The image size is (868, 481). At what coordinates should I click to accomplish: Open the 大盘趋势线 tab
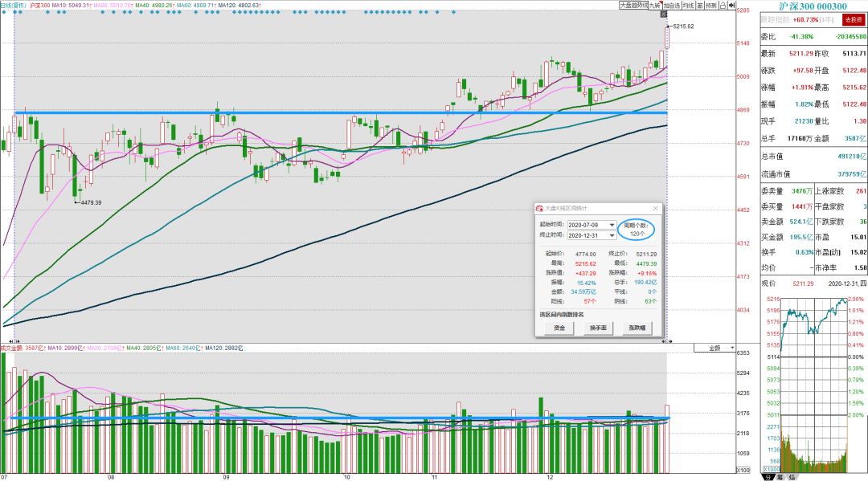(634, 6)
